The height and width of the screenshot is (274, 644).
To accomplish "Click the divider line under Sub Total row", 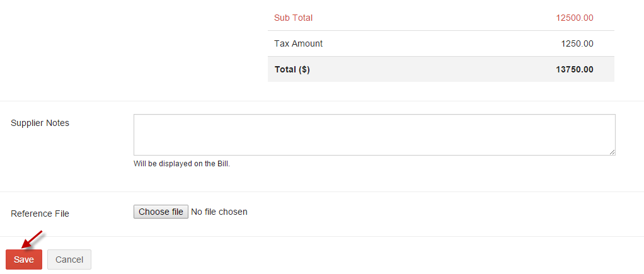I will [x=441, y=30].
